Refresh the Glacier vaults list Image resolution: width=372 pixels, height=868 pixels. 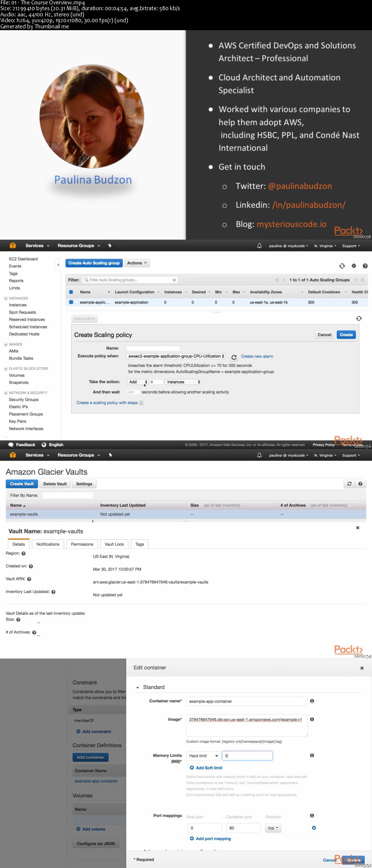[x=349, y=484]
